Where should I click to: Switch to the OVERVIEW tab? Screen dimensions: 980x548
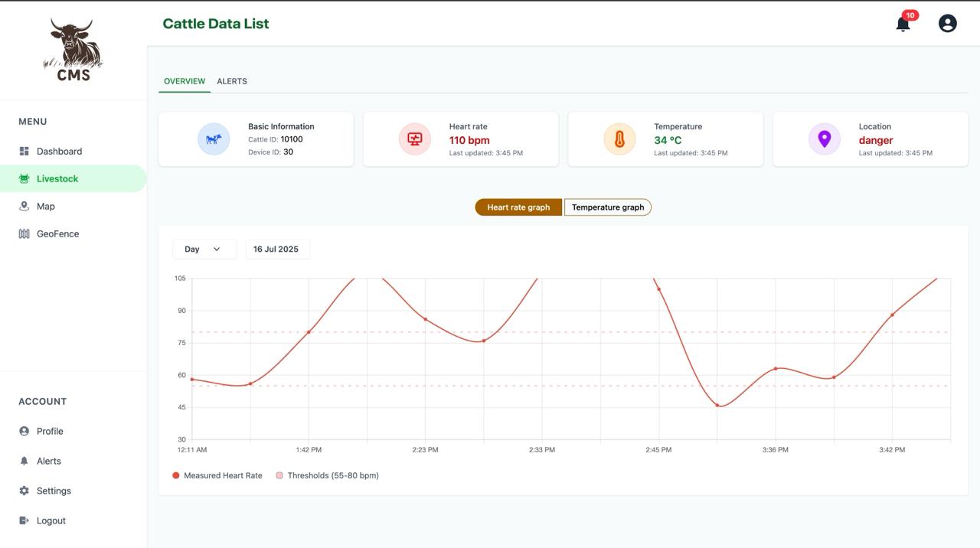click(x=185, y=81)
